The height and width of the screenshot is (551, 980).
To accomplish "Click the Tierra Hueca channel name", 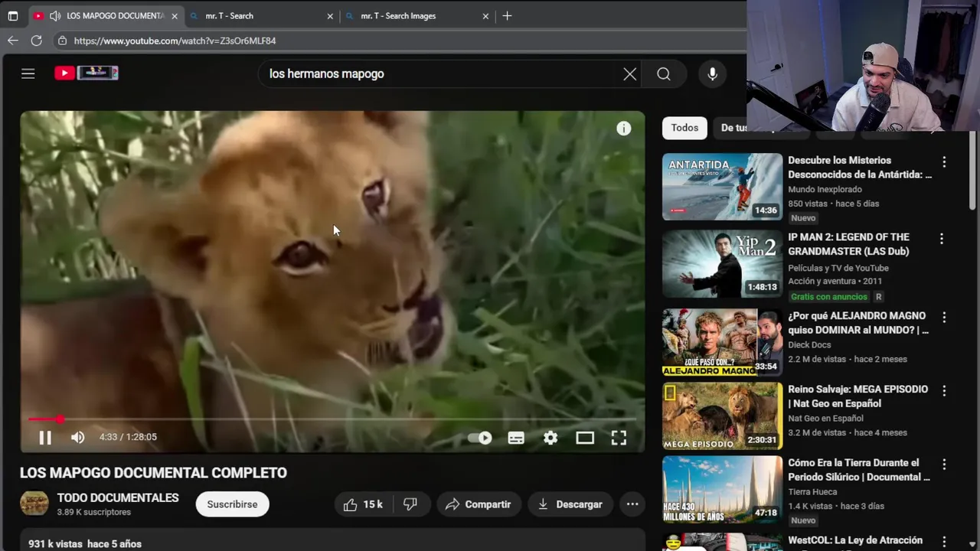I will pos(812,491).
